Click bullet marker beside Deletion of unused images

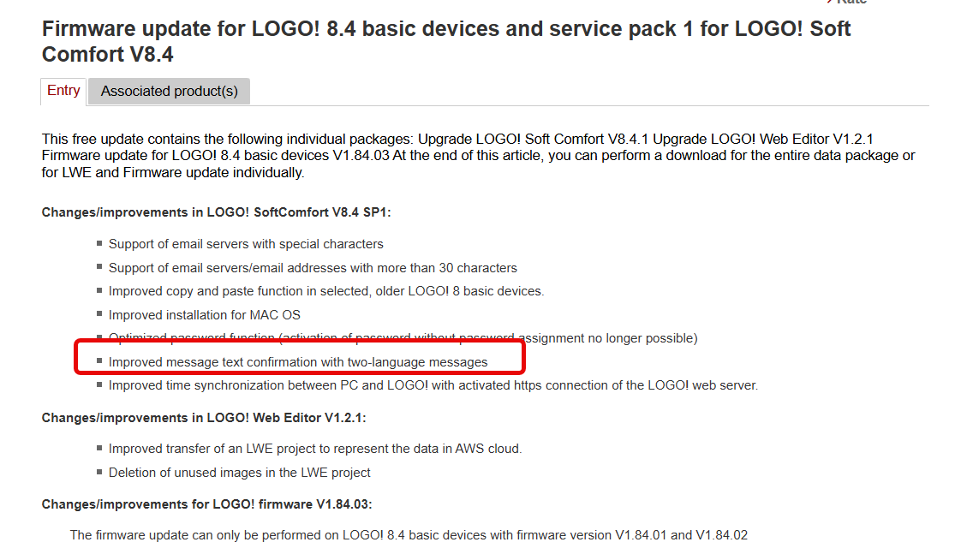click(99, 472)
